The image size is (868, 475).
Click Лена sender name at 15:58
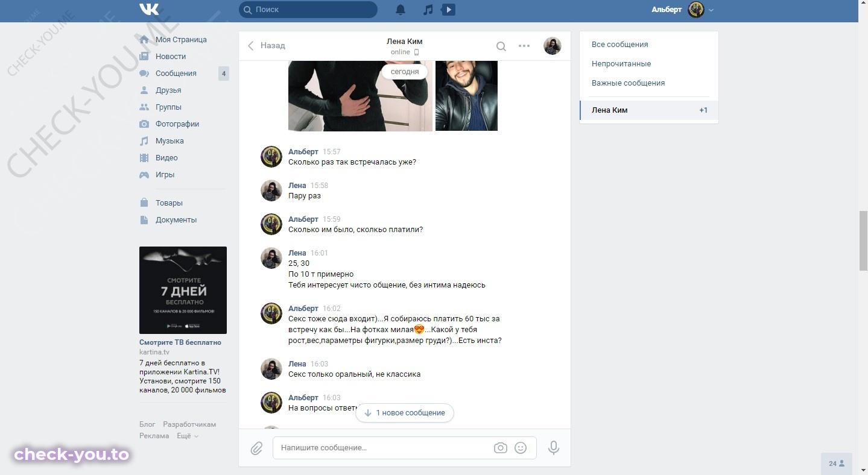point(297,186)
